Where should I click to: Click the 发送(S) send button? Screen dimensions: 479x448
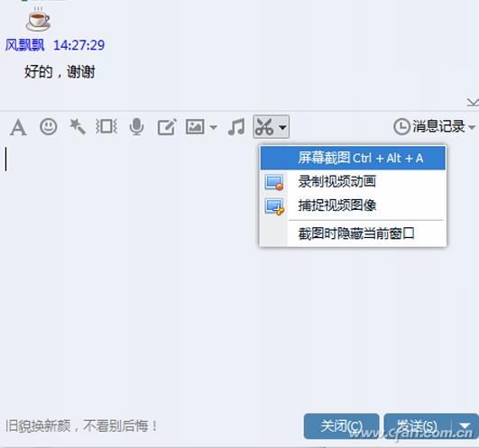coord(418,426)
